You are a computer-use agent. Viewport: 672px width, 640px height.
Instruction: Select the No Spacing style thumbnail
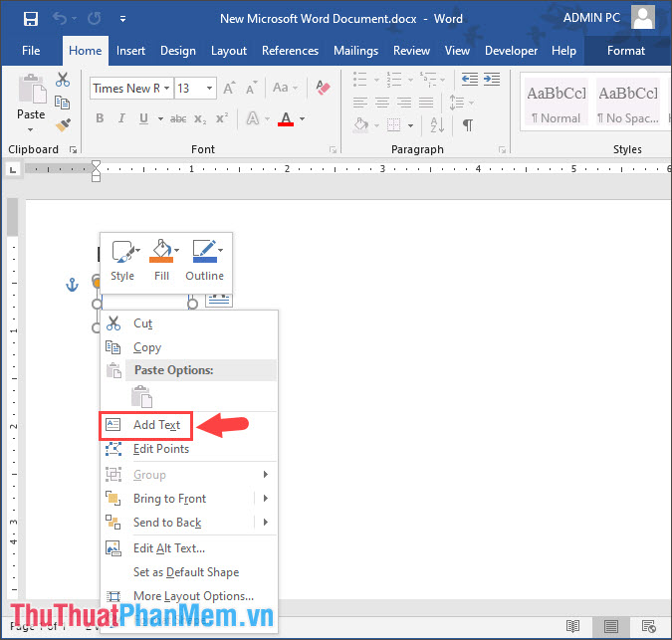[628, 104]
